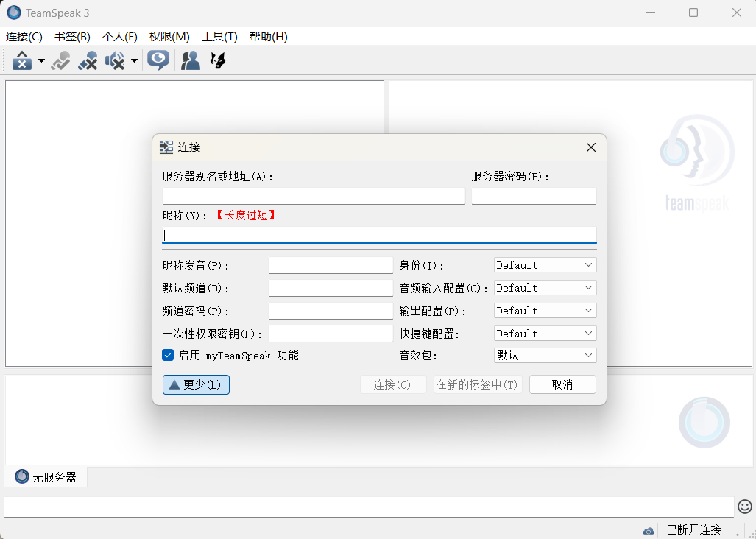This screenshot has width=756, height=539.
Task: Open the 连接(C) menu in the menu bar
Action: [24, 37]
